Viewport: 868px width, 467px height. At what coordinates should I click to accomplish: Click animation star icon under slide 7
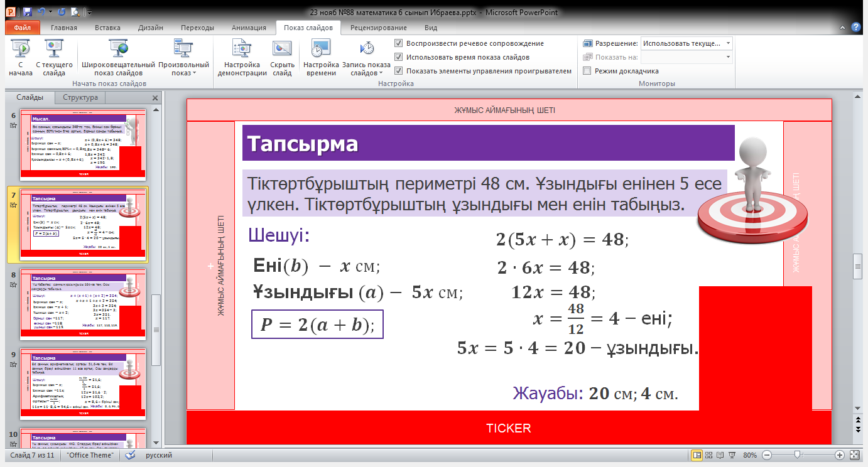pyautogui.click(x=13, y=205)
